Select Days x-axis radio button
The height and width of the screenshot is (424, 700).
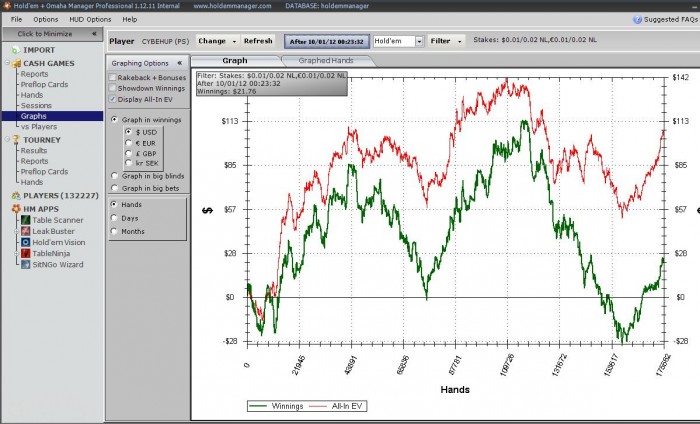click(114, 218)
